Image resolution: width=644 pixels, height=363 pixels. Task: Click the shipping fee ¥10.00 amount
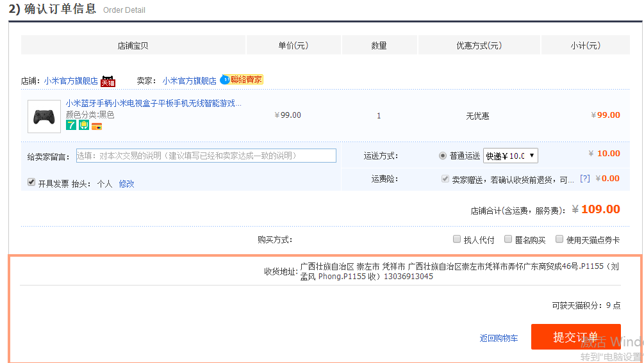point(604,154)
